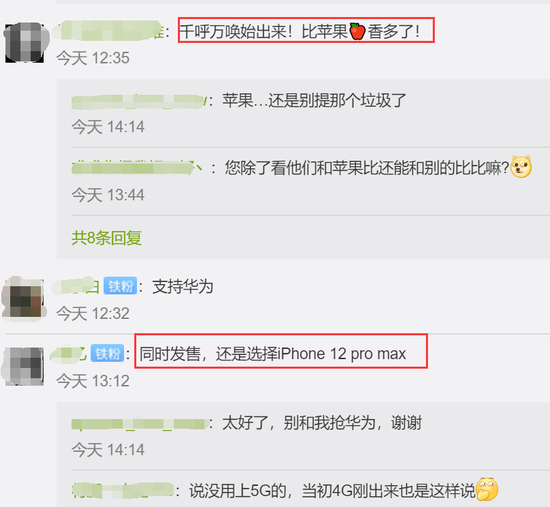550x507 pixels.
Task: Click the 铁粉 badge beside iPhone 12 comment
Action: tap(107, 353)
